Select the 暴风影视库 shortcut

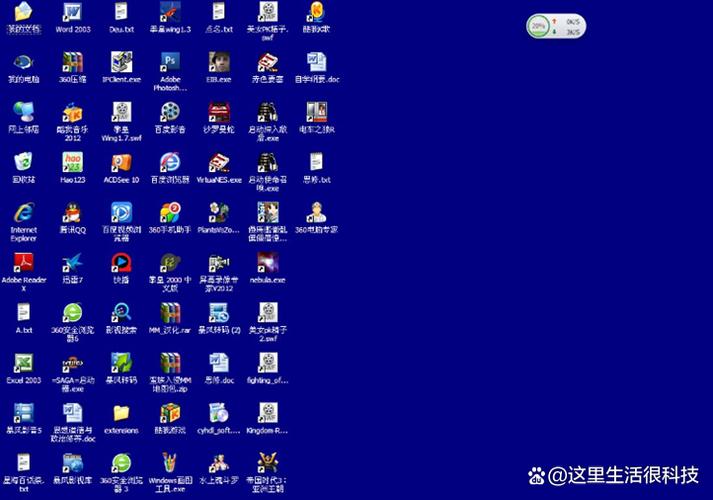click(73, 464)
